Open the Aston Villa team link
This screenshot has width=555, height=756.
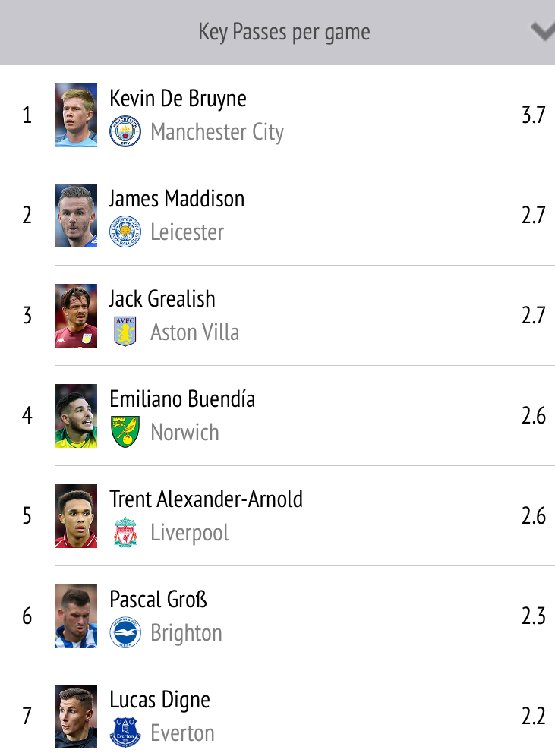coord(194,332)
